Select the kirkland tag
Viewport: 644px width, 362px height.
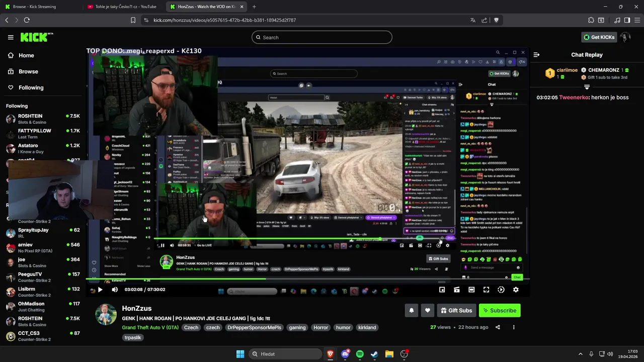(367, 327)
